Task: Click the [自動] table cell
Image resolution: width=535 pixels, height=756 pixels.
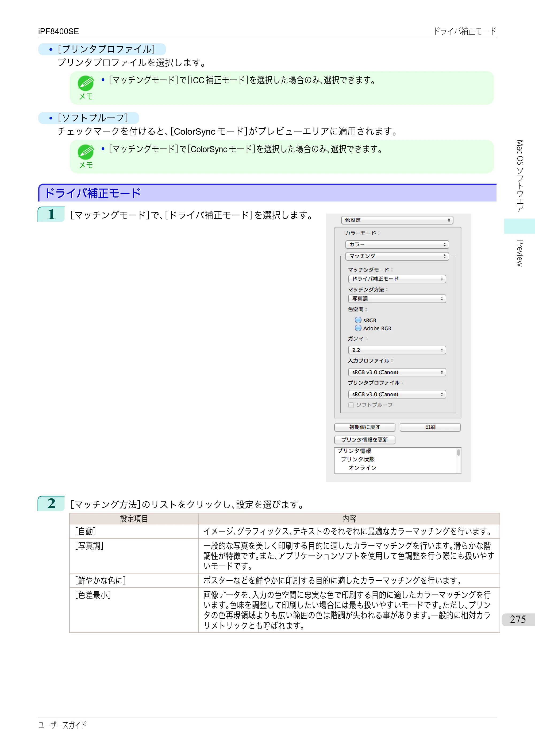Action: [x=134, y=531]
